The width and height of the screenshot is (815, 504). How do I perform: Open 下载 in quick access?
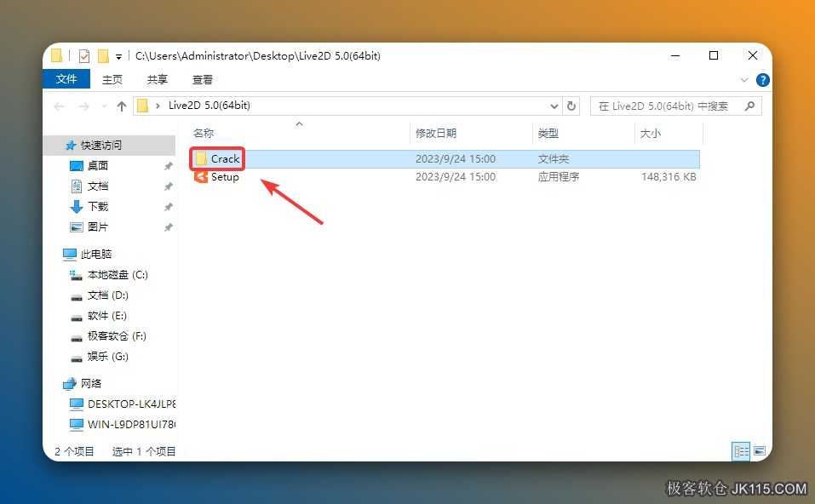point(98,206)
